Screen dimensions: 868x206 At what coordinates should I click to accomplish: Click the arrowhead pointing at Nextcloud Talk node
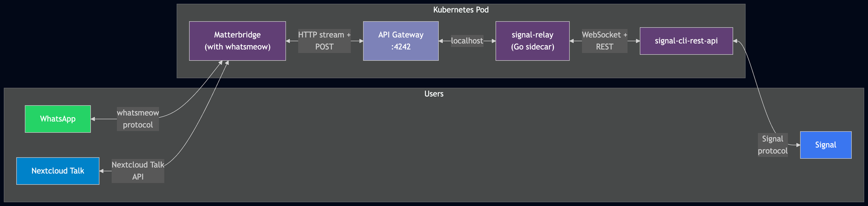point(102,171)
